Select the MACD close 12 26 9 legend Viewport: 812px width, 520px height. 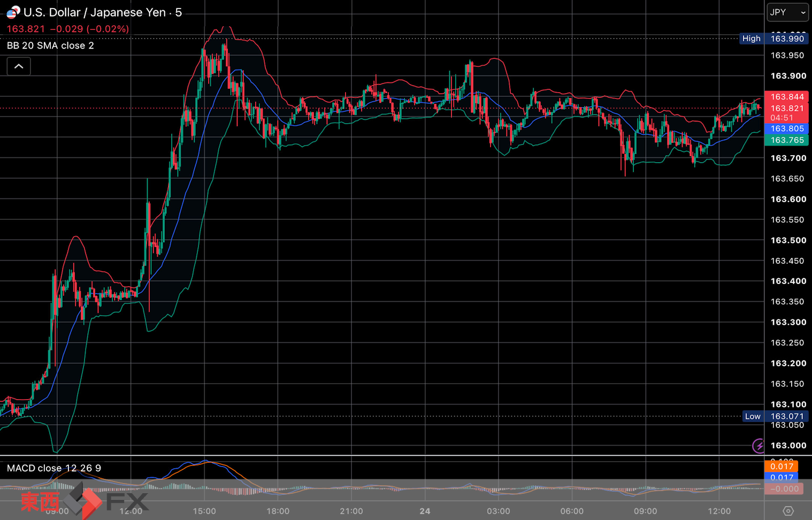coord(53,468)
